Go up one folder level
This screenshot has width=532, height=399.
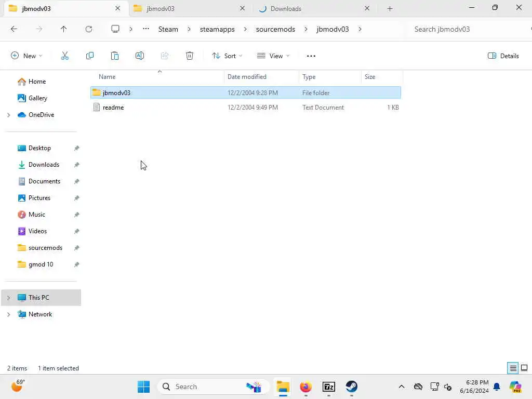(x=63, y=29)
